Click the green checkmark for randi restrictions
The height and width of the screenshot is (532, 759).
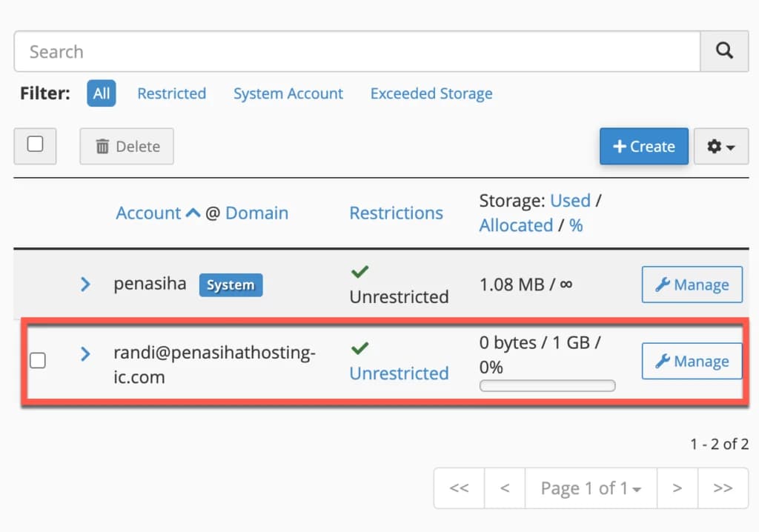tap(360, 348)
